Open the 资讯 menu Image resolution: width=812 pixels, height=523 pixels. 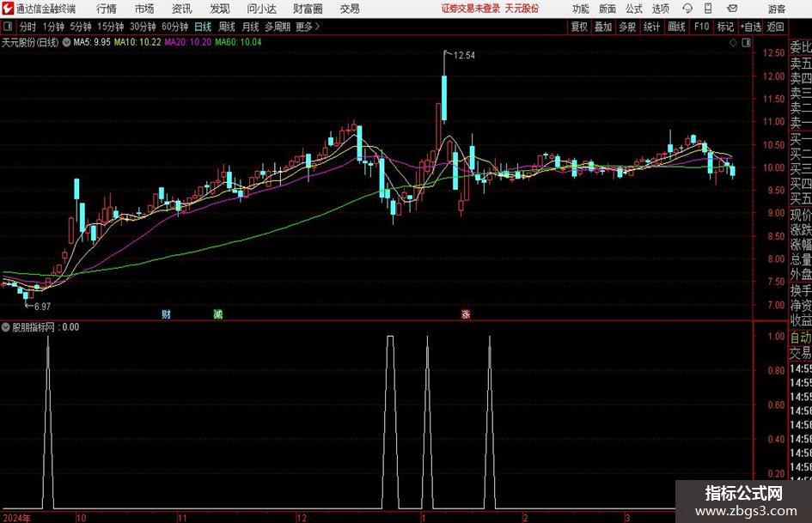(x=182, y=9)
